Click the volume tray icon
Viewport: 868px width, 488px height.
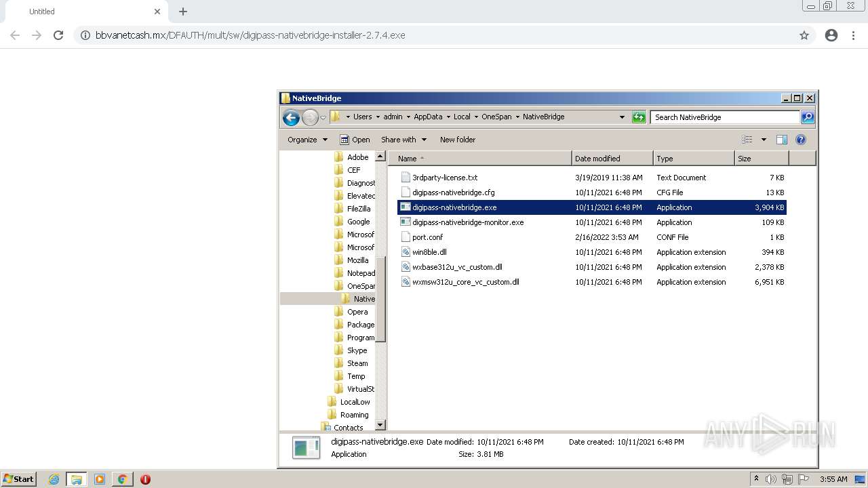coord(772,479)
